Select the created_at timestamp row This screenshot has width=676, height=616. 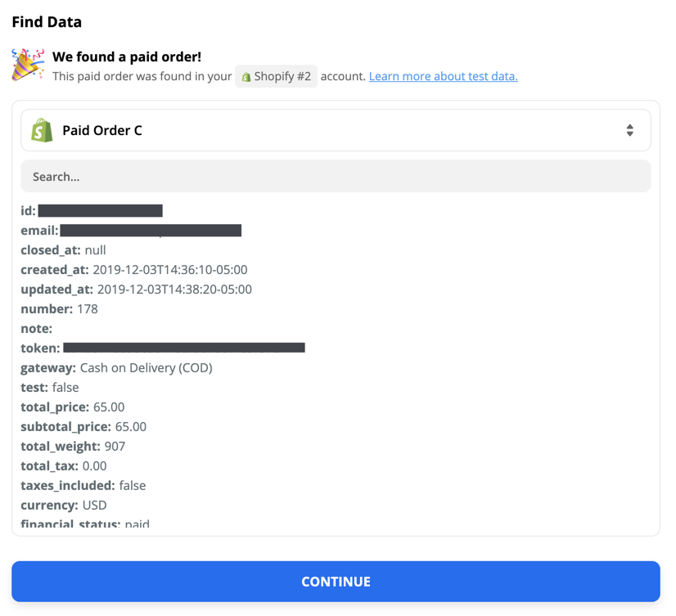click(x=134, y=270)
